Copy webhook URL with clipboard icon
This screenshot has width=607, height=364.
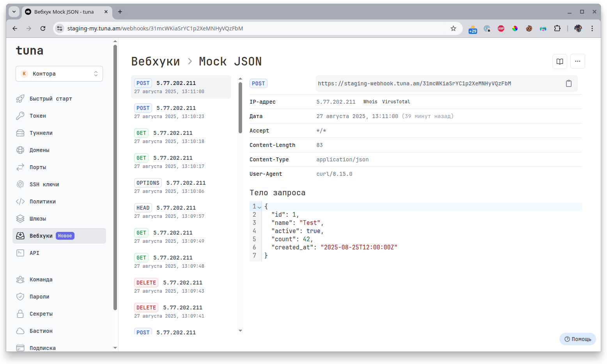coord(569,83)
